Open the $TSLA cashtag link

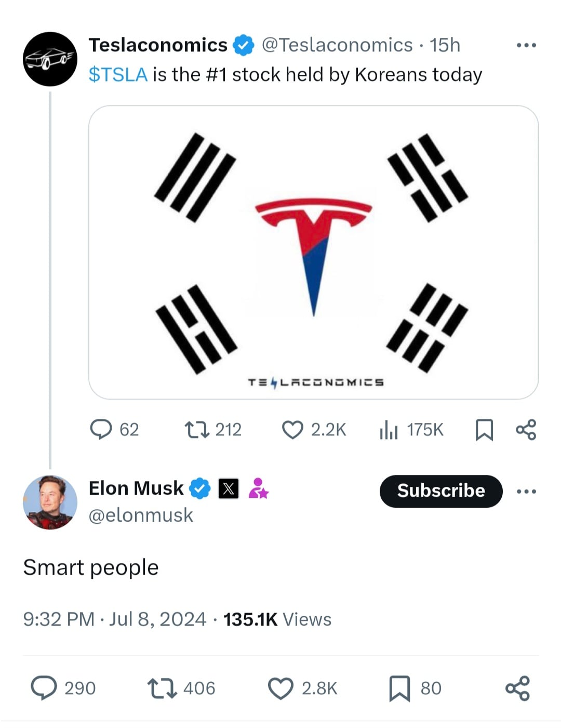click(118, 75)
